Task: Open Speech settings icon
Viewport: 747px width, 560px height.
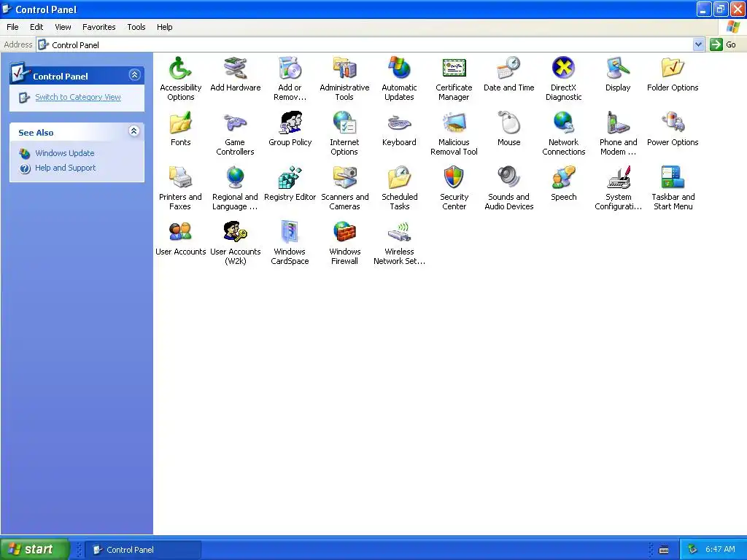Action: point(564,178)
